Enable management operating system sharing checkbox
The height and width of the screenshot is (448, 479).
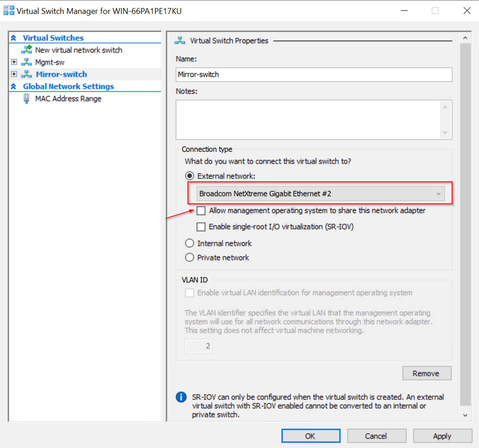click(x=201, y=210)
